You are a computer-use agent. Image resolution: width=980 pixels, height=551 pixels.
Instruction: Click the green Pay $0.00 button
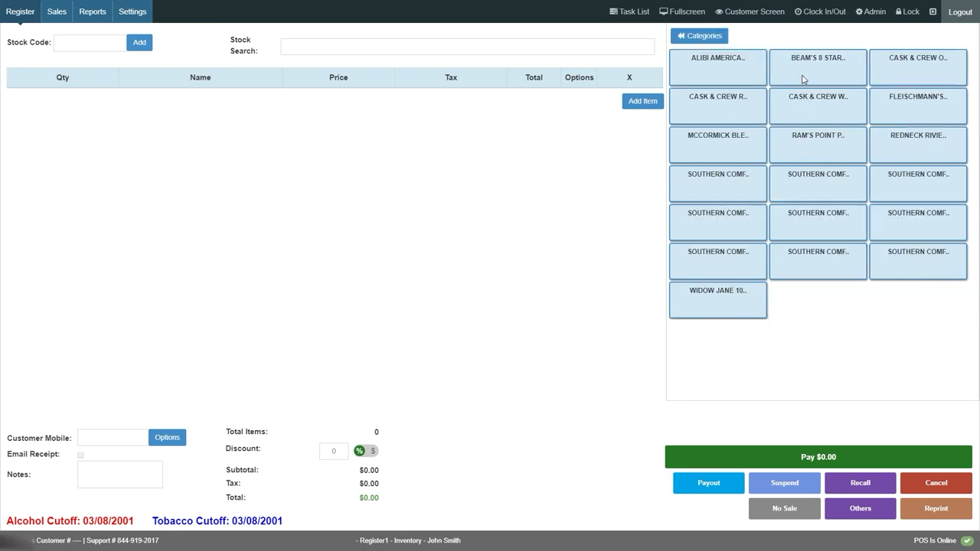click(x=818, y=457)
